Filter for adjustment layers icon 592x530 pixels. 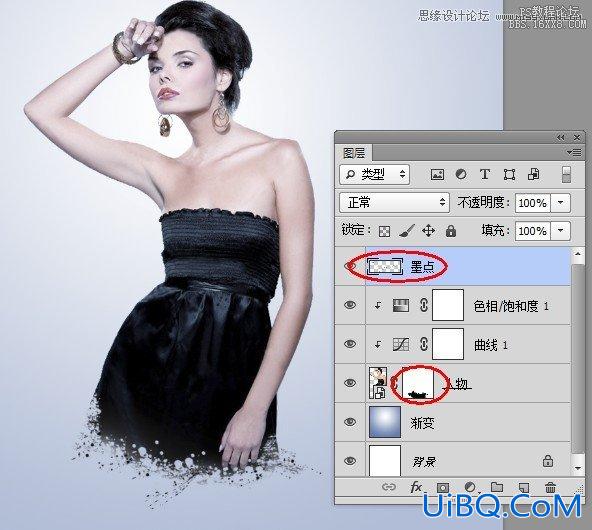coord(461,174)
